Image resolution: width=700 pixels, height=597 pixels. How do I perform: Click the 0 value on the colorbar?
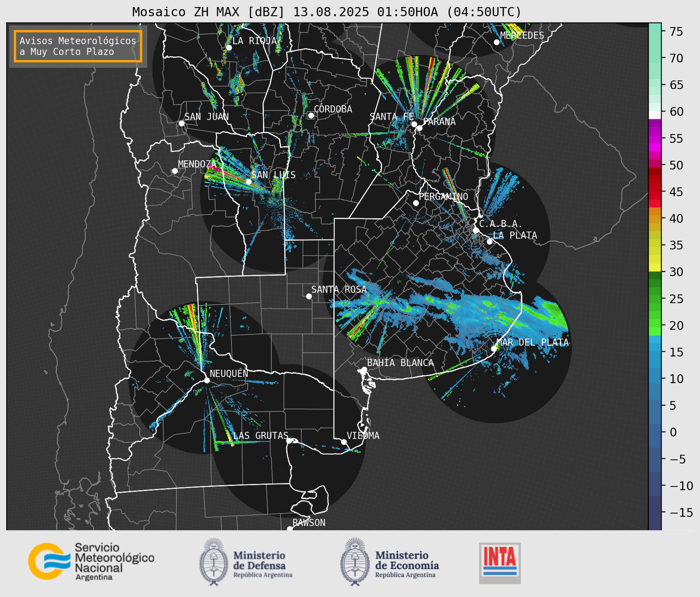(x=673, y=432)
